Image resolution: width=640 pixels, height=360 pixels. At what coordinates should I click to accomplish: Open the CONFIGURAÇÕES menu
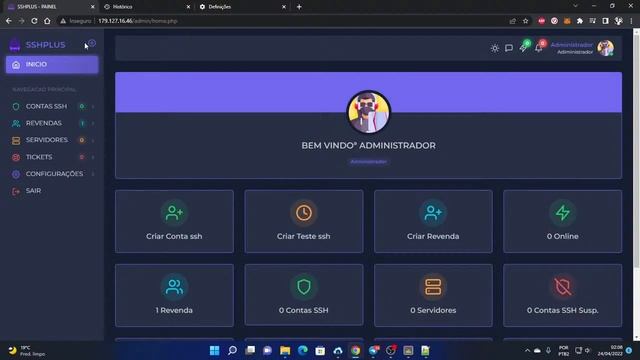click(x=52, y=174)
